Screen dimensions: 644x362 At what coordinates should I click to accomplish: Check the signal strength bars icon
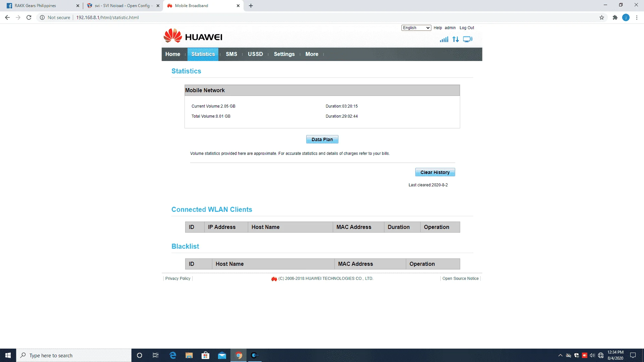tap(444, 39)
